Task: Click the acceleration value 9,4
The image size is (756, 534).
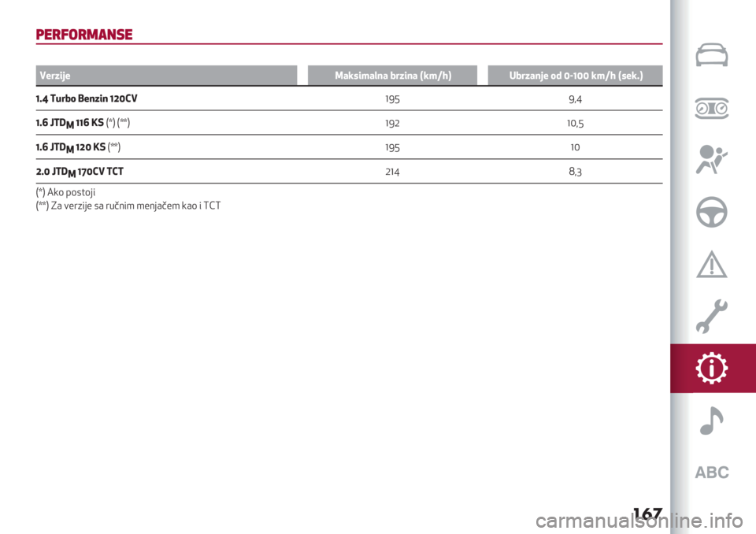Action: [575, 99]
